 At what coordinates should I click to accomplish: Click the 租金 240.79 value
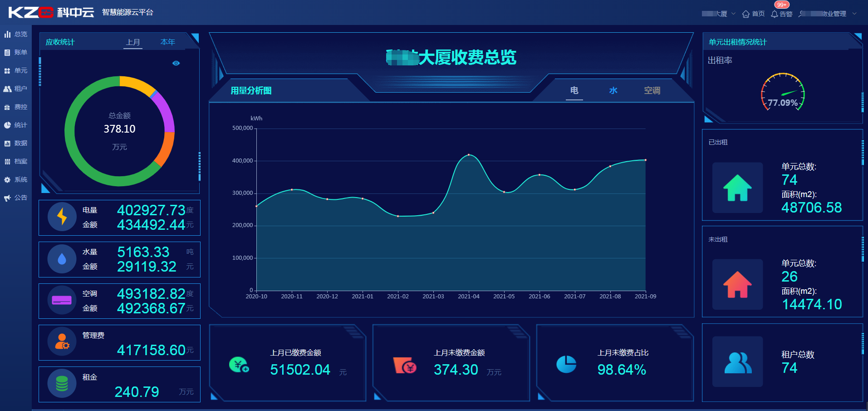(x=137, y=391)
